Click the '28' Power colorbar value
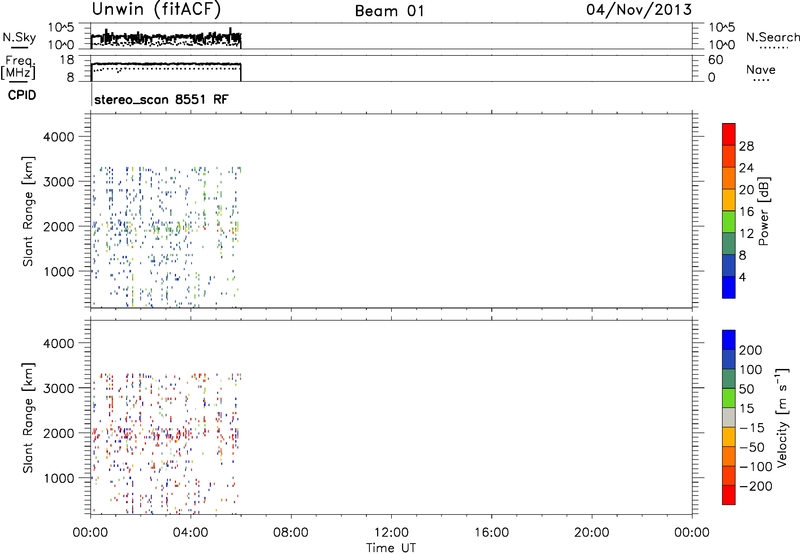 tap(746, 146)
